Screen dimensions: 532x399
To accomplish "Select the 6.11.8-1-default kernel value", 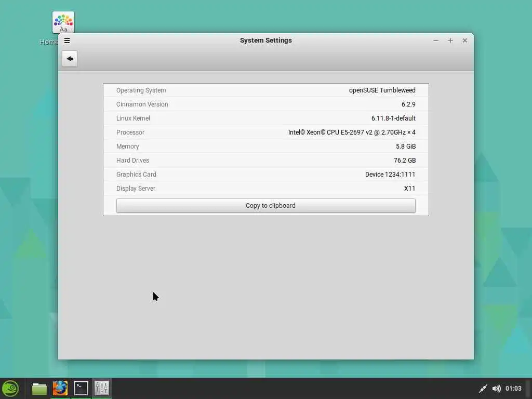I will 393,118.
